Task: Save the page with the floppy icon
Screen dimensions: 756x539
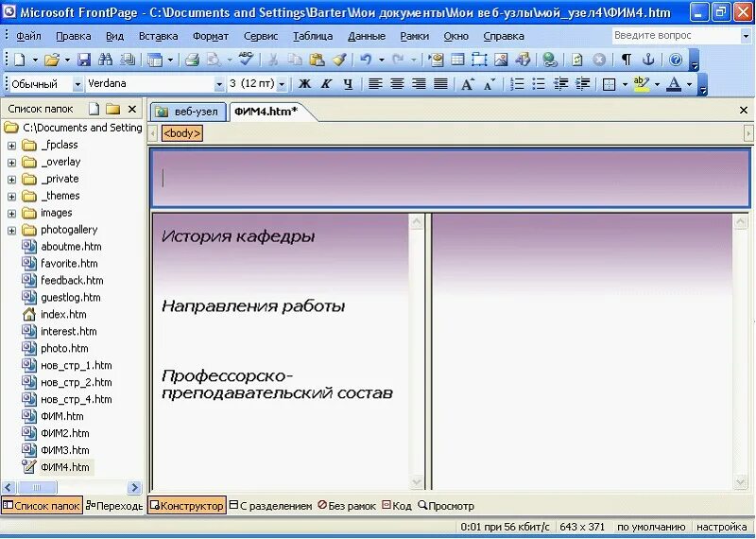Action: click(x=84, y=60)
